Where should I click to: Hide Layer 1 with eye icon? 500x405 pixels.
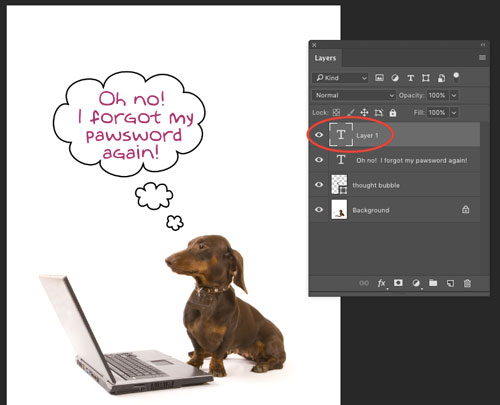(x=319, y=135)
